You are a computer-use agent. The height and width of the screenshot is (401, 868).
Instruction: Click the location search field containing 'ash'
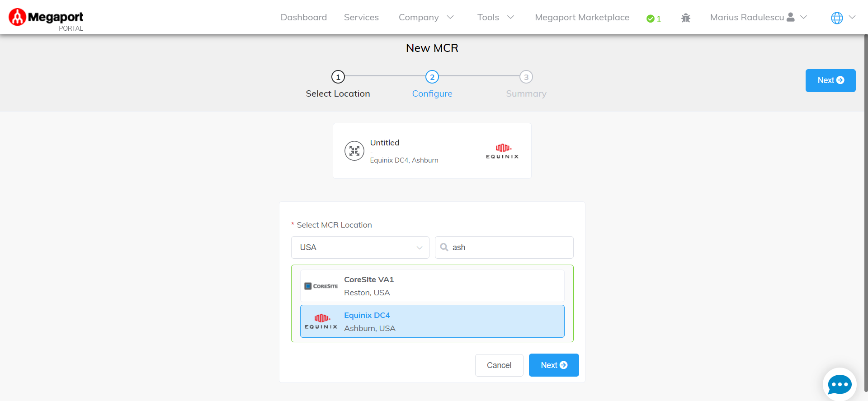(504, 247)
